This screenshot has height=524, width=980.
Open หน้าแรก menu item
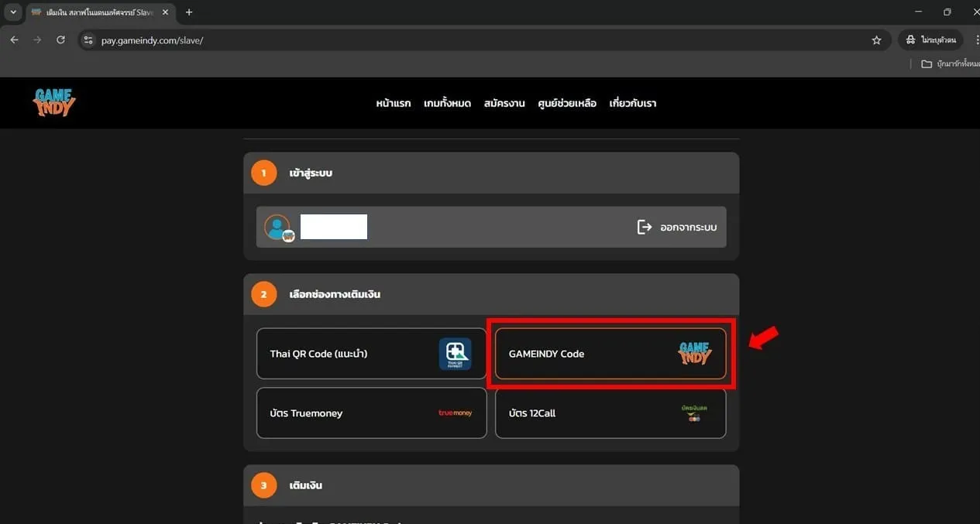(394, 104)
